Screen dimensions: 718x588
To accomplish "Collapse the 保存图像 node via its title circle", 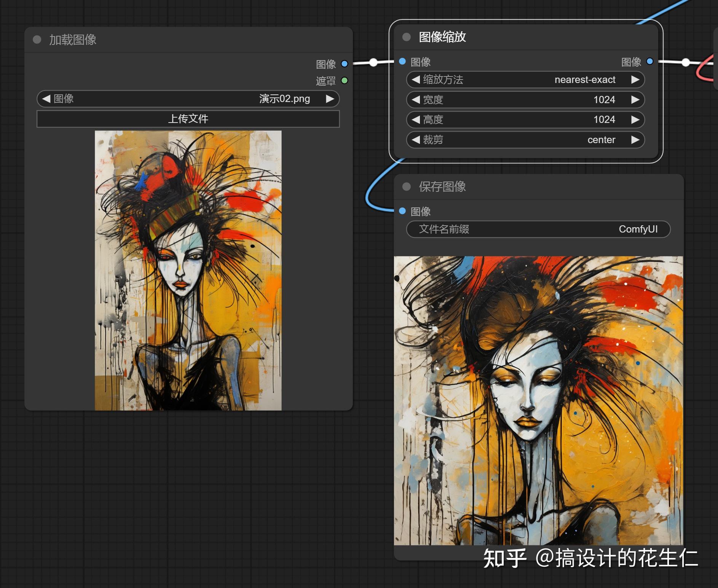I will [x=406, y=187].
